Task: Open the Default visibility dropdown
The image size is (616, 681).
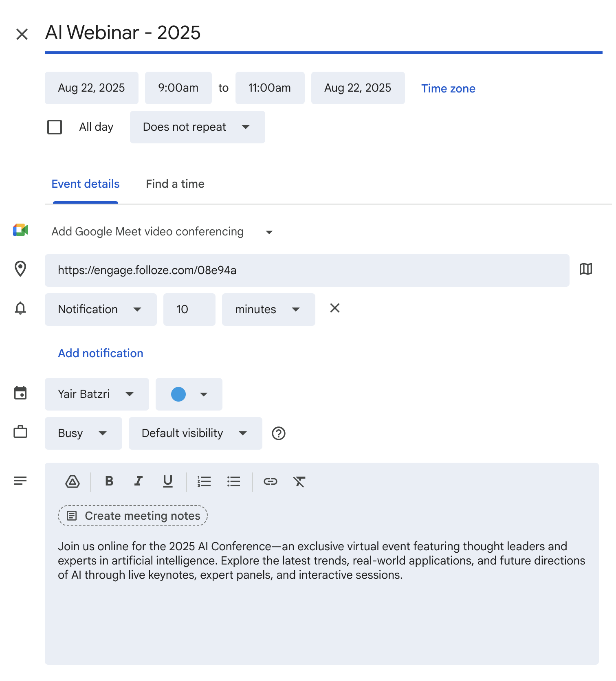Action: point(195,433)
